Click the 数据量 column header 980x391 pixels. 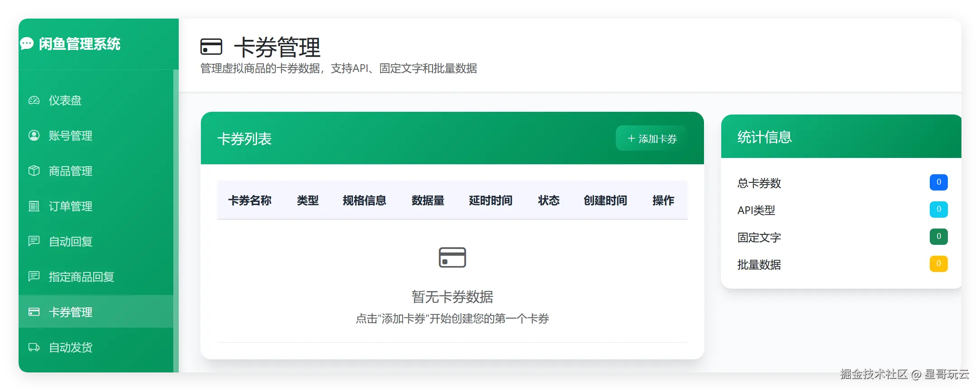click(428, 200)
